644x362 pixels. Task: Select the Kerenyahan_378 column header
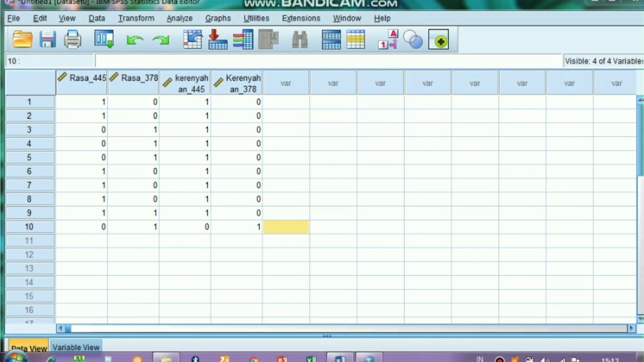237,83
